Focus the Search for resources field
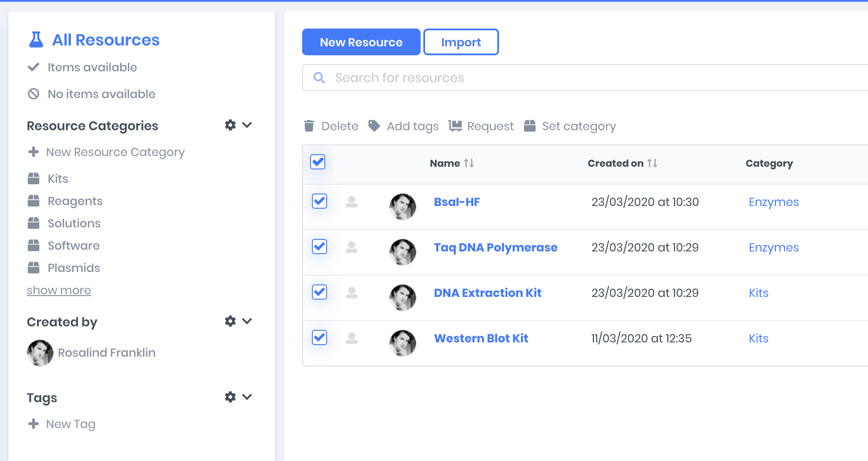868x461 pixels. (x=585, y=78)
